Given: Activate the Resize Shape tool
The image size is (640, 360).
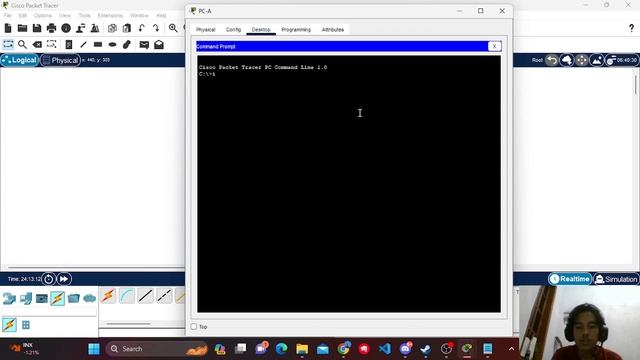Looking at the screenshot, I should (x=51, y=44).
